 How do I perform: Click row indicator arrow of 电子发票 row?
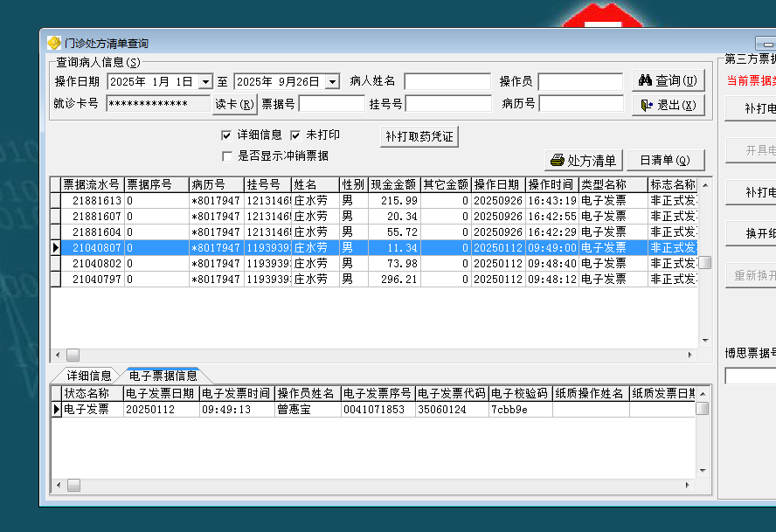click(57, 410)
